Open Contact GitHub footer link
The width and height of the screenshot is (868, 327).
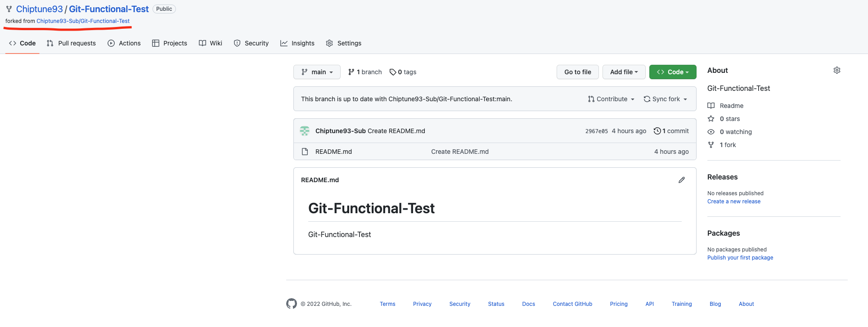(572, 304)
